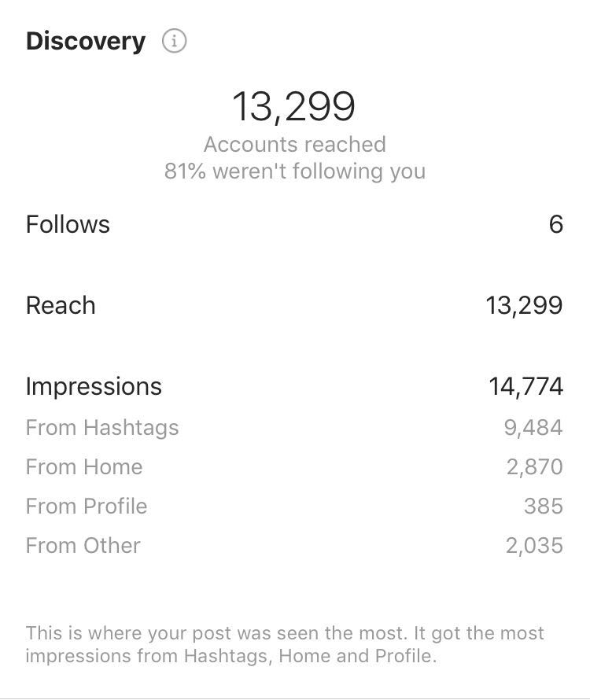Select the Discovery section heading
The width and height of the screenshot is (590, 700).
[86, 41]
